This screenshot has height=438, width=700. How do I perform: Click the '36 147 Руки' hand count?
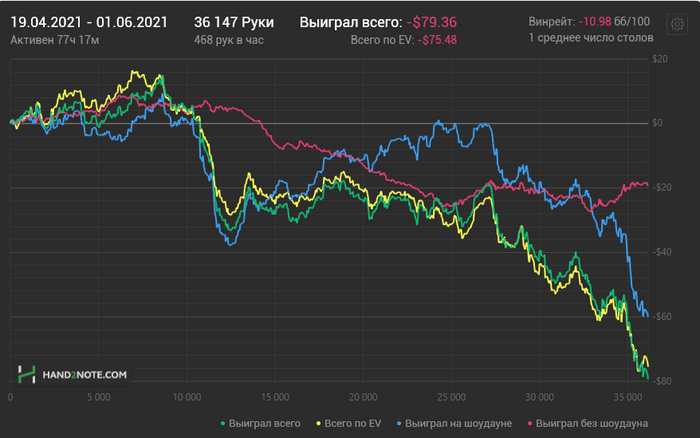pyautogui.click(x=234, y=22)
